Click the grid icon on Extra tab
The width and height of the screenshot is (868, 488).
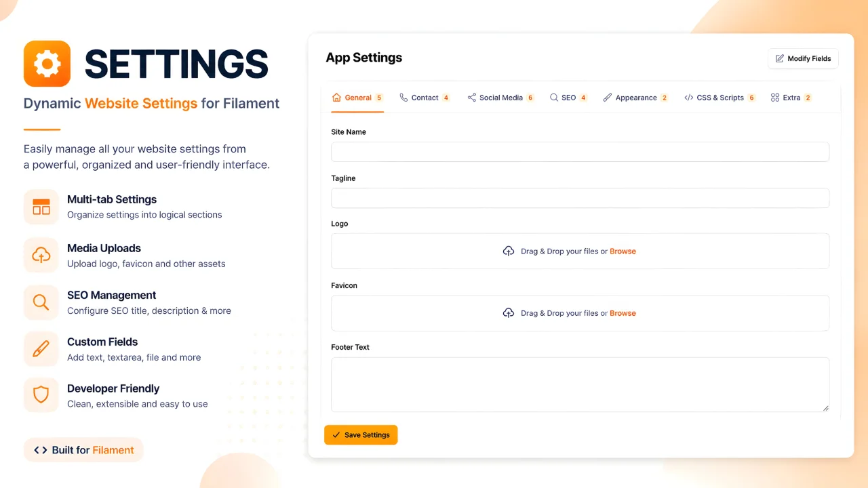click(775, 98)
